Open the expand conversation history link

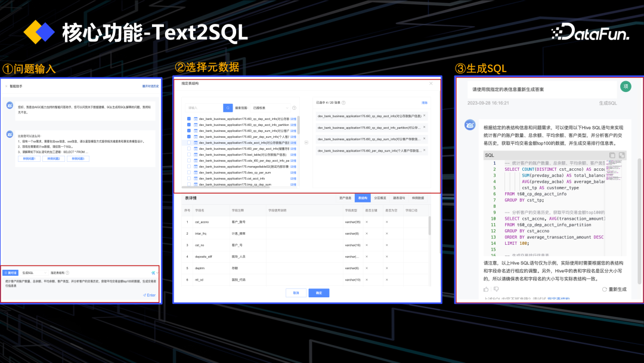click(150, 87)
